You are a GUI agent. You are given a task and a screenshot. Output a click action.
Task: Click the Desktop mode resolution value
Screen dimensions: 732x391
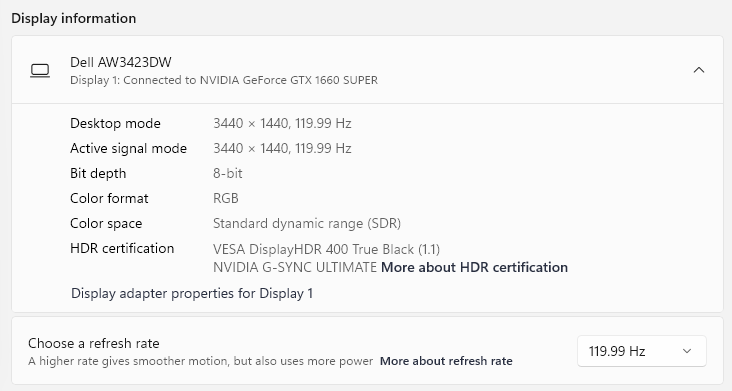pos(282,123)
